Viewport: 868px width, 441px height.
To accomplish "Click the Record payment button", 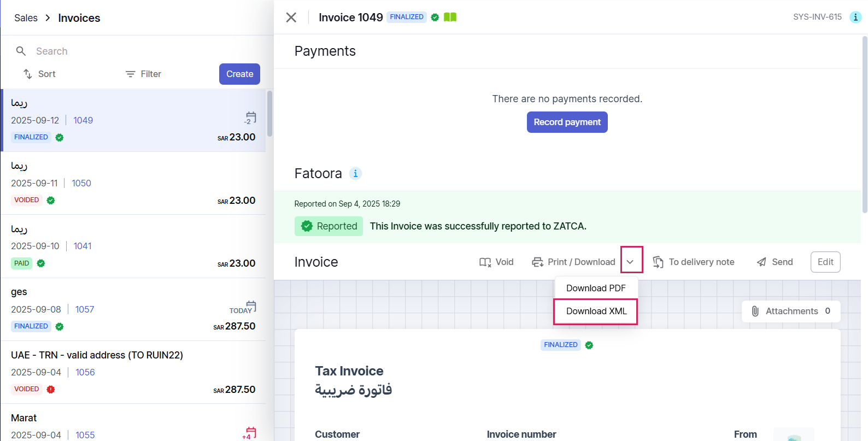I will click(x=567, y=122).
